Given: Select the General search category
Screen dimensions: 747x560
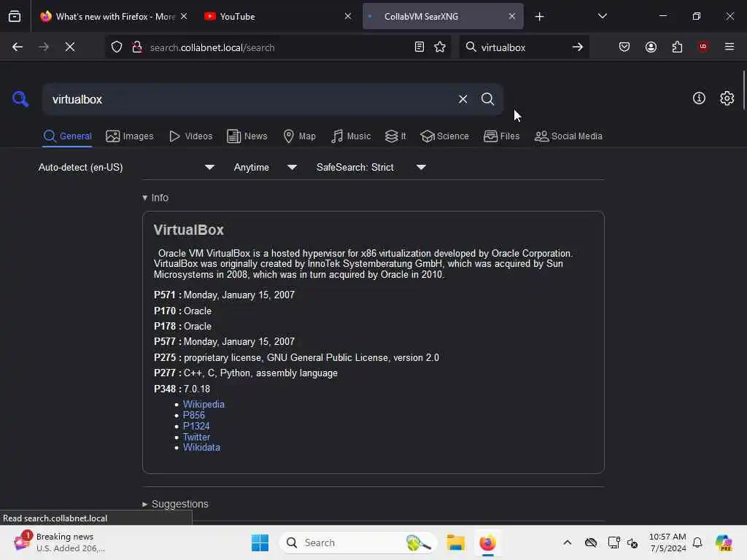Looking at the screenshot, I should (67, 136).
